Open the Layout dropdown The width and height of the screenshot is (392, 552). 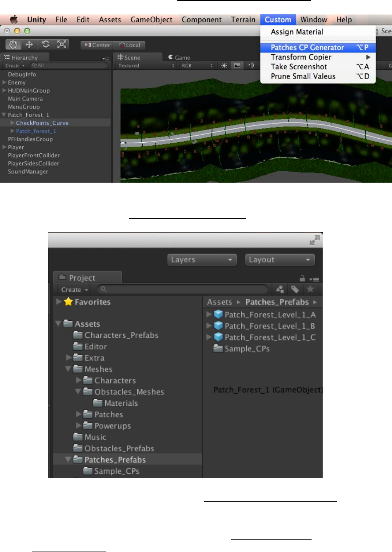(280, 260)
